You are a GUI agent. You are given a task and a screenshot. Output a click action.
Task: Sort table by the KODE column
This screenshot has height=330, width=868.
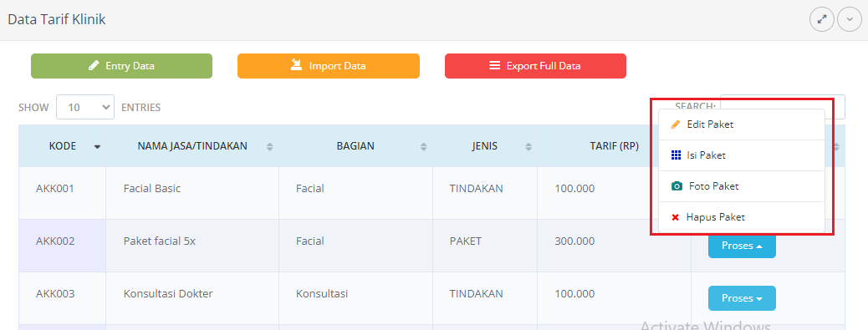[x=63, y=146]
